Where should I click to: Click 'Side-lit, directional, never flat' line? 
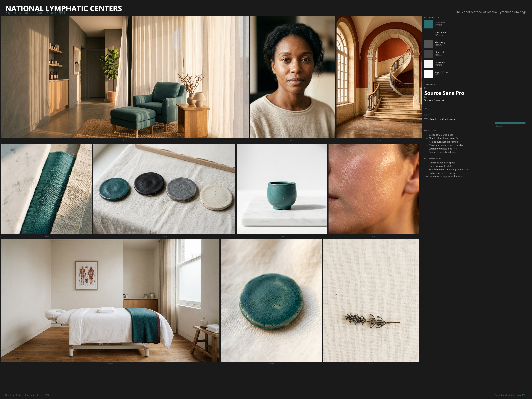[442, 138]
